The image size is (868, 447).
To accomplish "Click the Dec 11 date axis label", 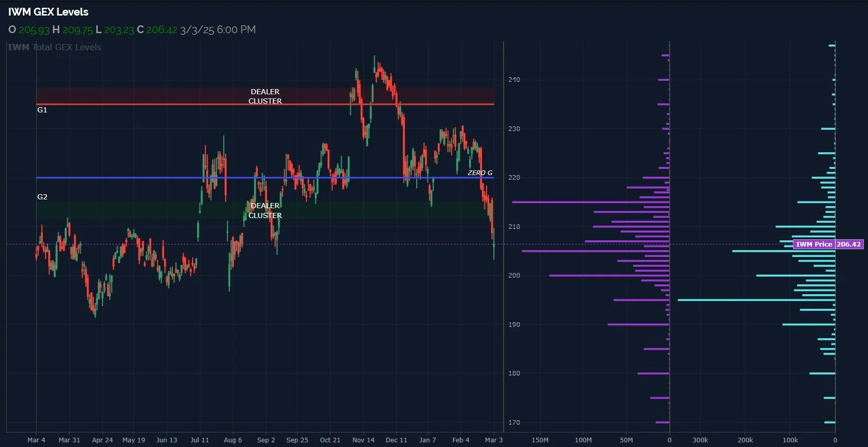I will coord(396,440).
